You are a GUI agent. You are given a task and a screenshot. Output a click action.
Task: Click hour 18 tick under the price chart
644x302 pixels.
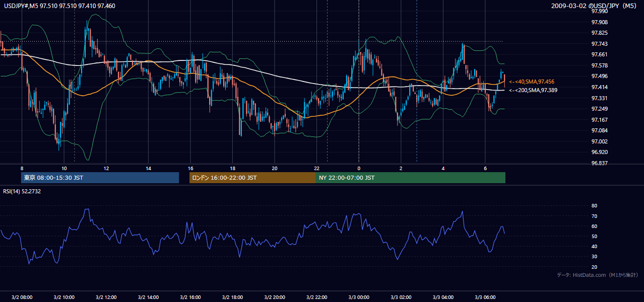click(232, 168)
